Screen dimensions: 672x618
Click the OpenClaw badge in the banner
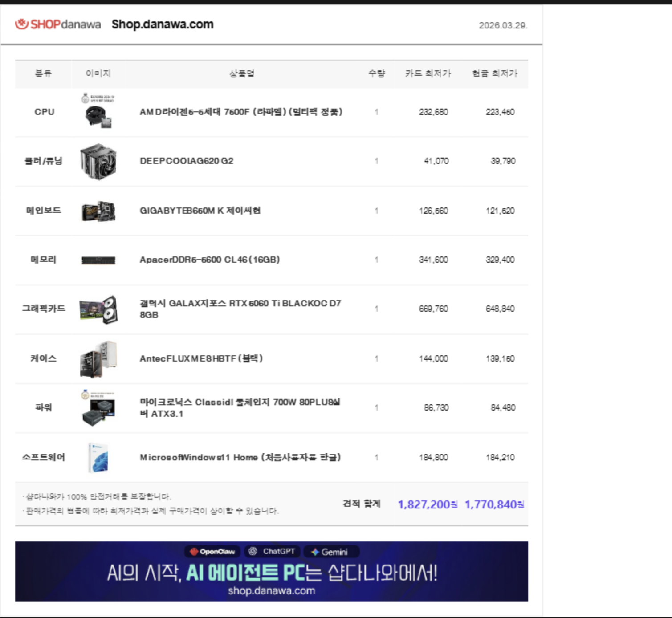[x=212, y=552]
